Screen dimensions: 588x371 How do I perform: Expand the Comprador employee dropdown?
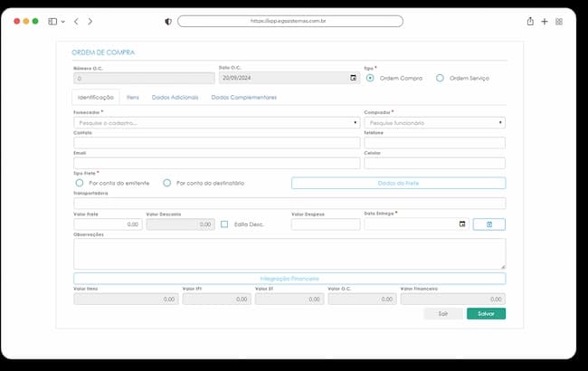(x=434, y=123)
